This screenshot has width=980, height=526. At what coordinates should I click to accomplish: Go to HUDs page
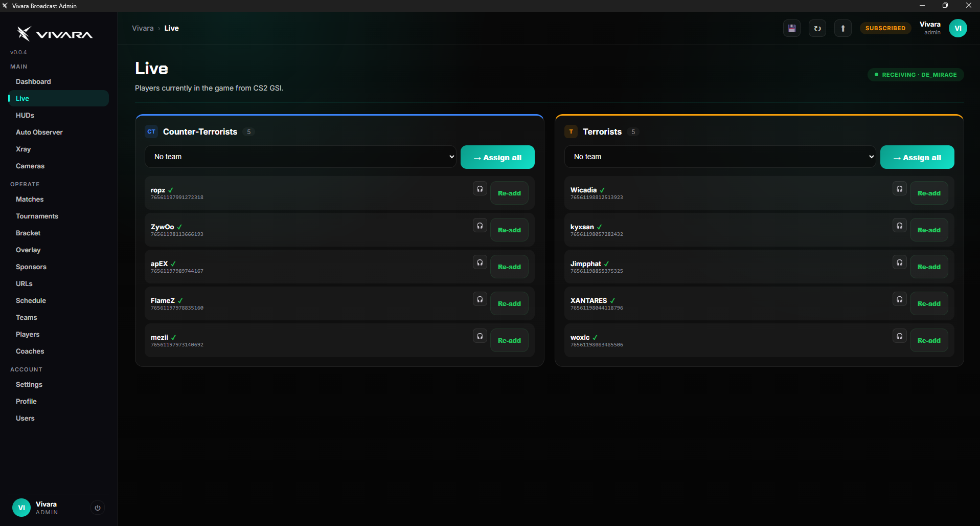[58, 115]
